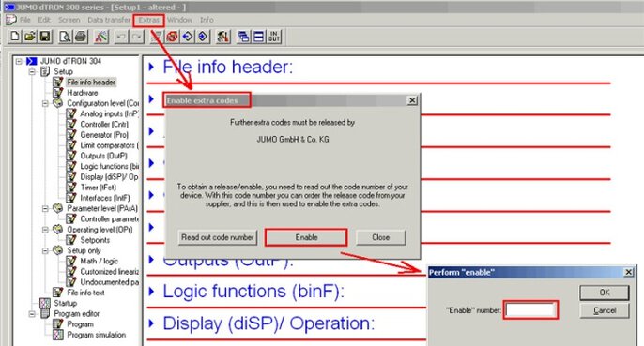The height and width of the screenshot is (346, 644).
Task: Select File info header in tree
Action: (91, 83)
